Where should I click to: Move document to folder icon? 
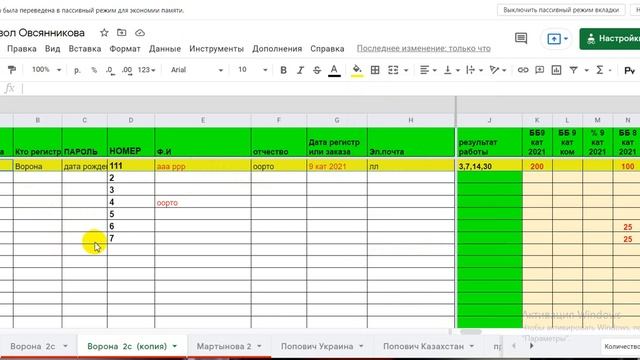[122, 33]
